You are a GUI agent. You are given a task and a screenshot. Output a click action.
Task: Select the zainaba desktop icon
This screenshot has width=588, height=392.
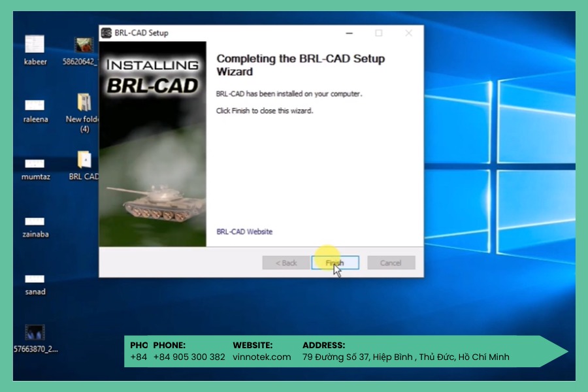35,227
